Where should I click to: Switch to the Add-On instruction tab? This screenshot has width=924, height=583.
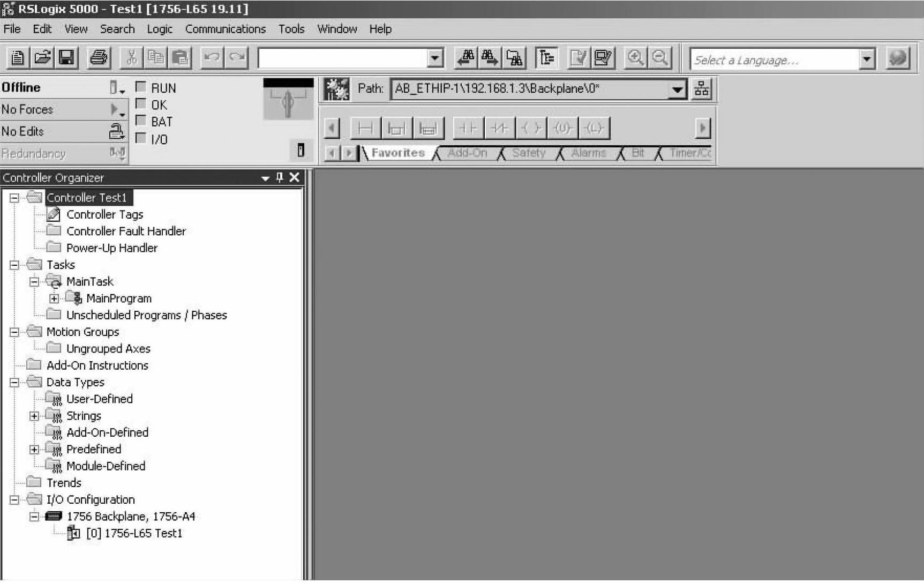[x=467, y=153]
